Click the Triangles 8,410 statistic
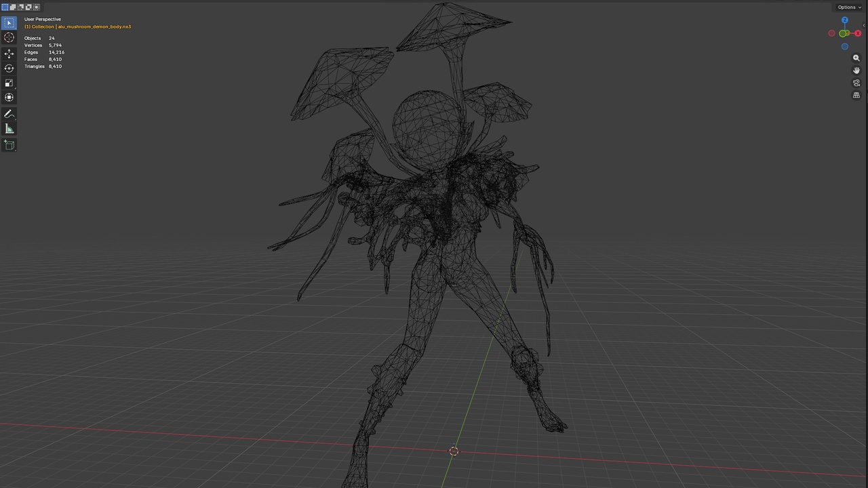868x488 pixels. (x=43, y=66)
